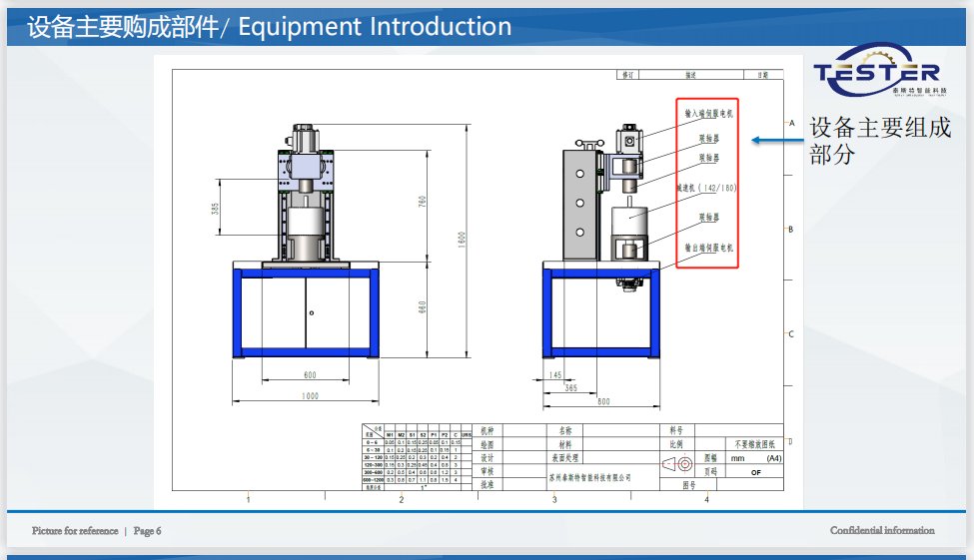Click the 1600 overall height dimension
The height and width of the screenshot is (560, 974).
pyautogui.click(x=463, y=240)
